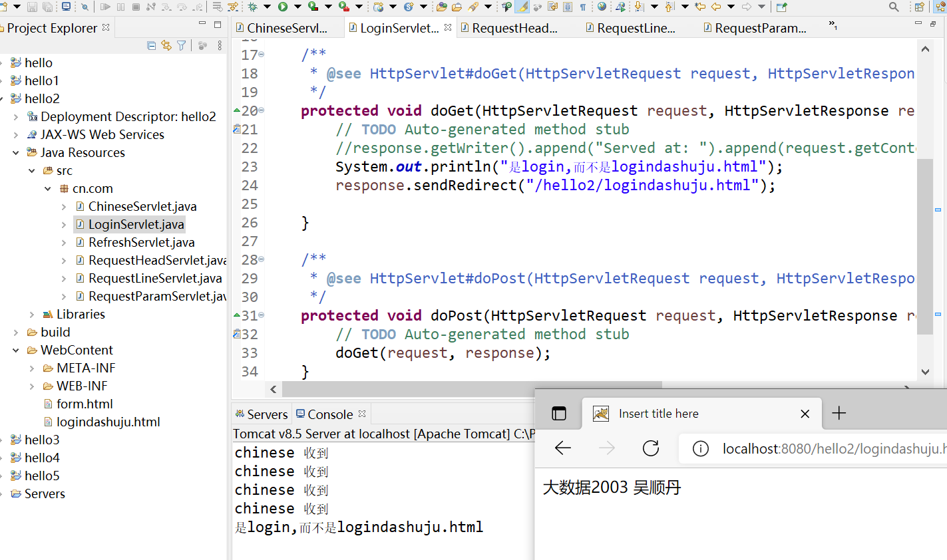This screenshot has width=947, height=560.
Task: Click the Debug bug icon in toolbar
Action: tap(252, 7)
